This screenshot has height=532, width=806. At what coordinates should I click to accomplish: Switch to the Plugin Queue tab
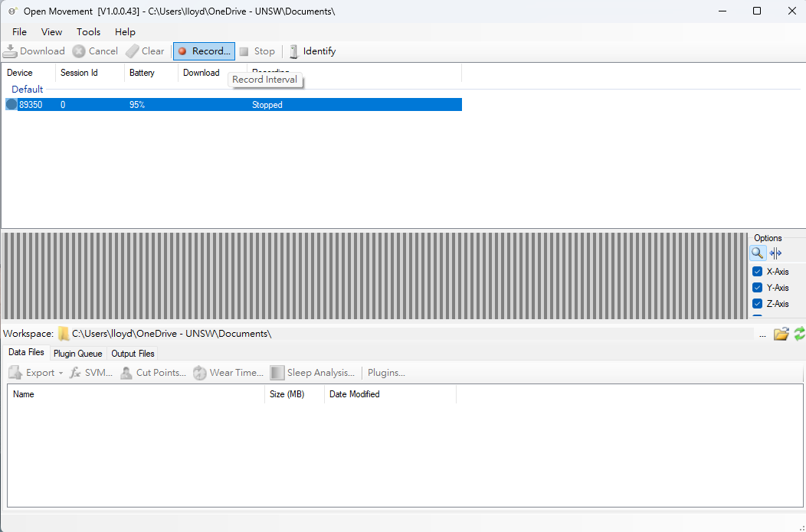77,354
